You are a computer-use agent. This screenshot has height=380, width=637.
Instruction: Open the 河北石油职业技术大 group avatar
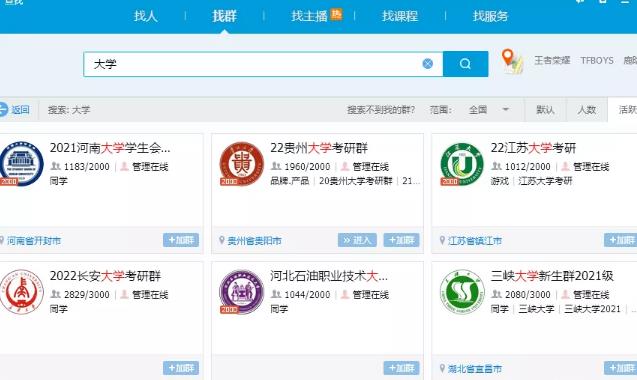(x=241, y=291)
